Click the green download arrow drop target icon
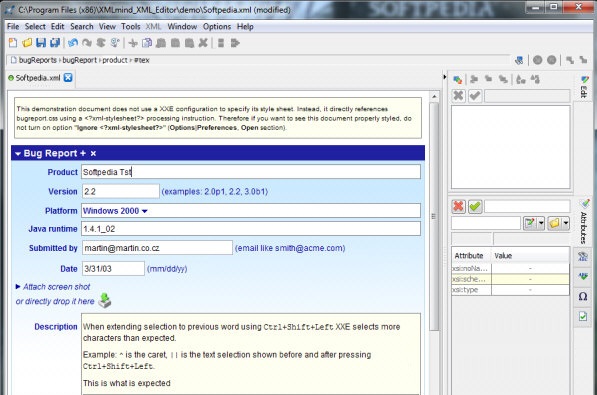This screenshot has width=597, height=395. click(105, 301)
